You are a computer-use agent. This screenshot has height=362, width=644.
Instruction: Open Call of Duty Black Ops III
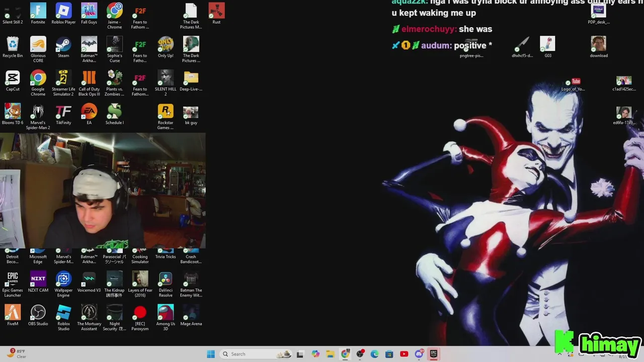(x=89, y=83)
